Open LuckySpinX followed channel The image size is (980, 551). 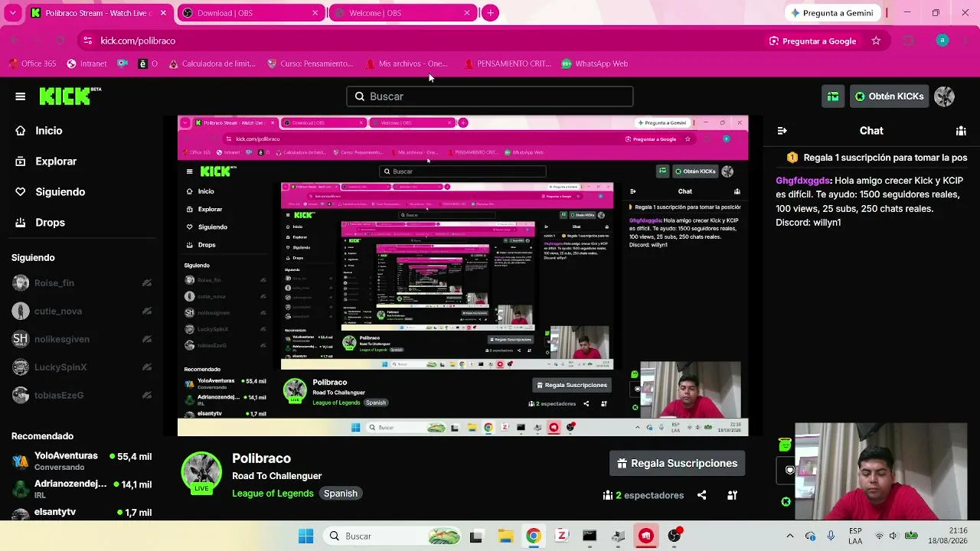[82, 367]
